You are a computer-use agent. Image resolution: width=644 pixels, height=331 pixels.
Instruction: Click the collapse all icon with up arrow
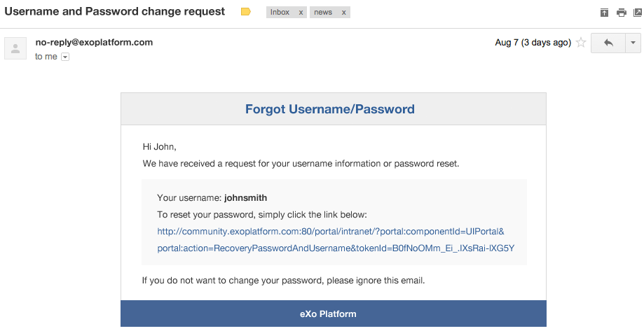point(604,13)
